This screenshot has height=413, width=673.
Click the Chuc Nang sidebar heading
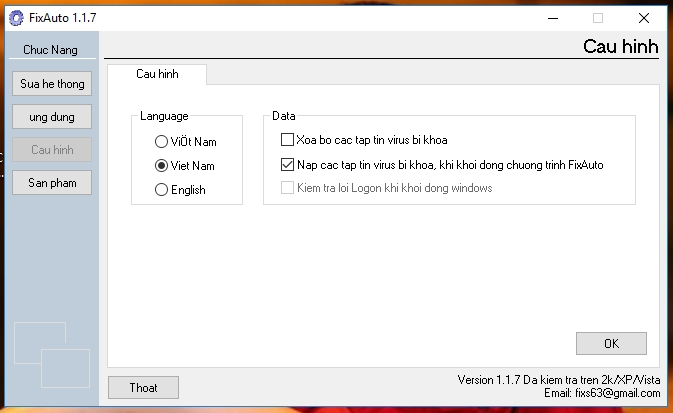[x=50, y=50]
